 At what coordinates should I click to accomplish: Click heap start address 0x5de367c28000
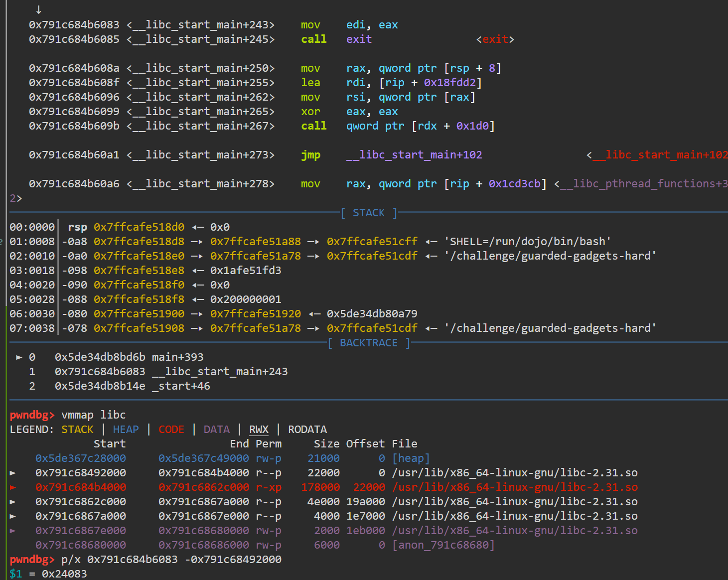81,458
